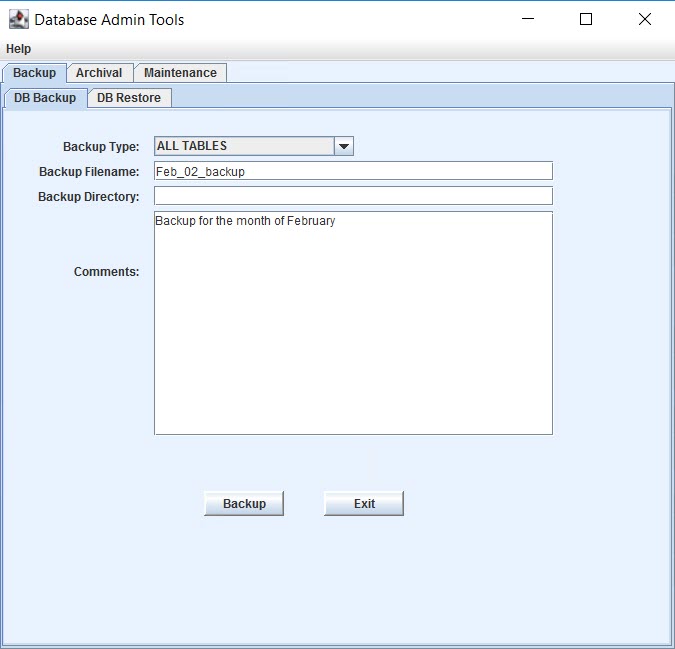The width and height of the screenshot is (675, 649).
Task: Start the backup with the Backup button
Action: 244,503
